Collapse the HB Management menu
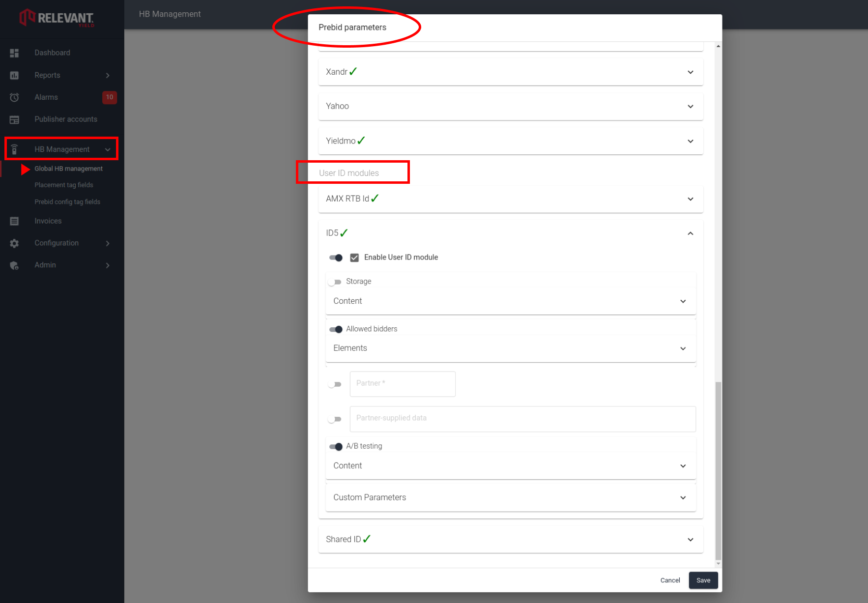 [62, 149]
